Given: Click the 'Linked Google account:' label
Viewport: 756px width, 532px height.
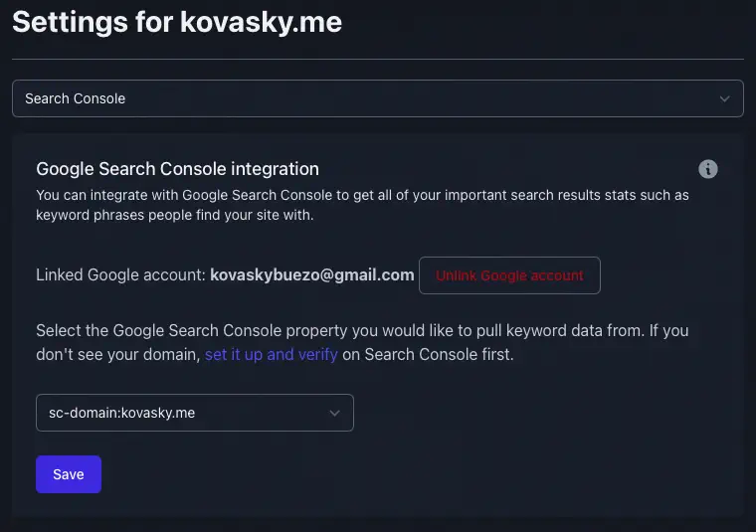Looking at the screenshot, I should point(120,275).
